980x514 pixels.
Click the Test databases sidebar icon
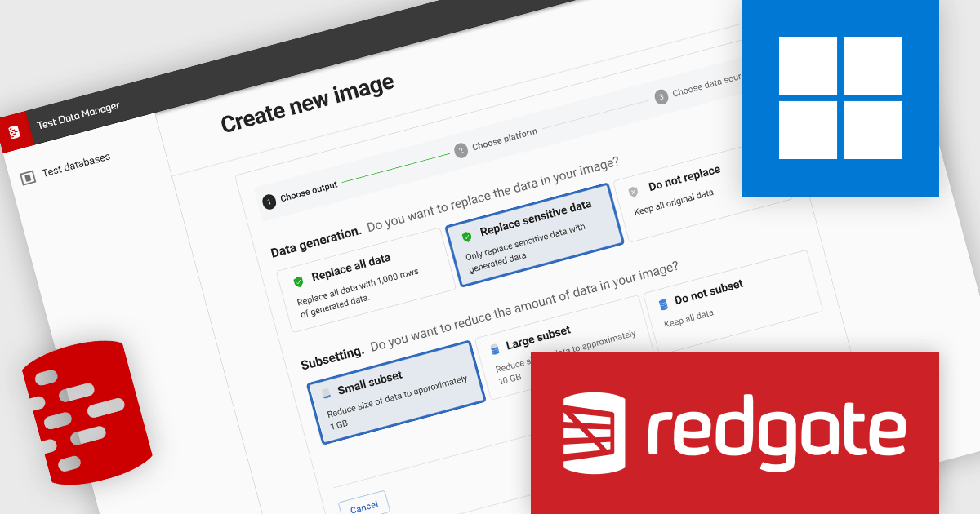(x=28, y=177)
